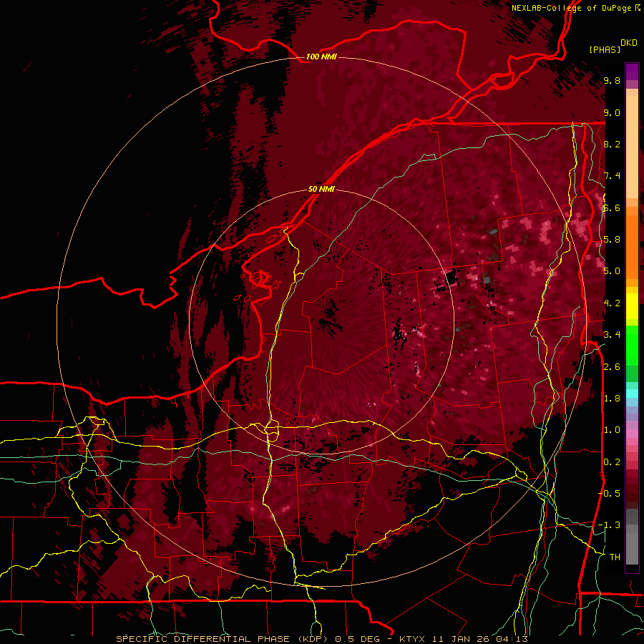Click the 9.0 value on the scale

(x=612, y=112)
